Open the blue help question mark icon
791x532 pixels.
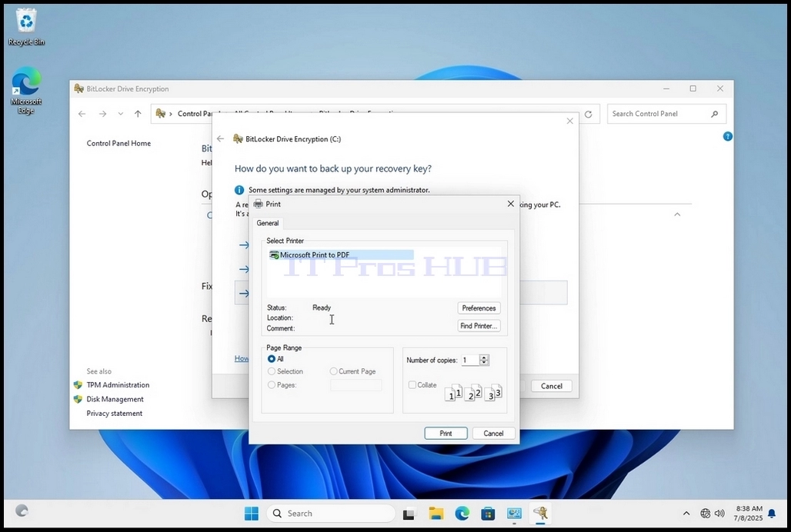(x=727, y=137)
